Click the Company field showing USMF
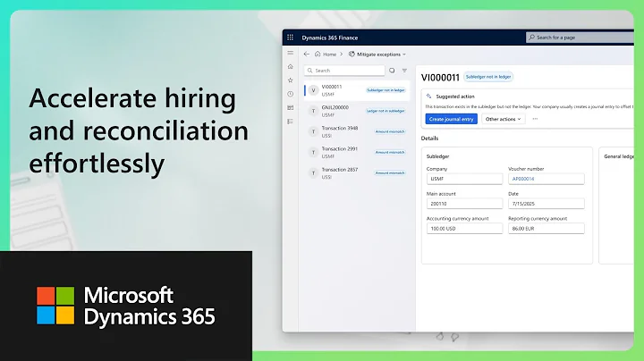 point(464,179)
